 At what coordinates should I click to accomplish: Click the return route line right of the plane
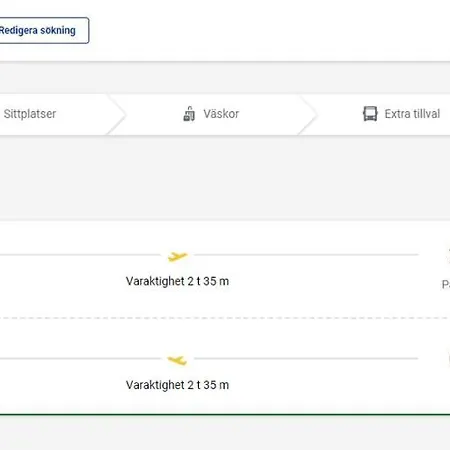(306, 359)
